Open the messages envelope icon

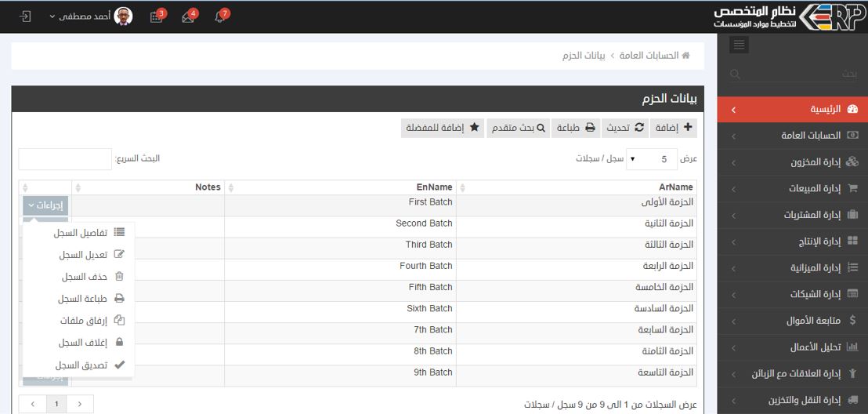[x=188, y=17]
